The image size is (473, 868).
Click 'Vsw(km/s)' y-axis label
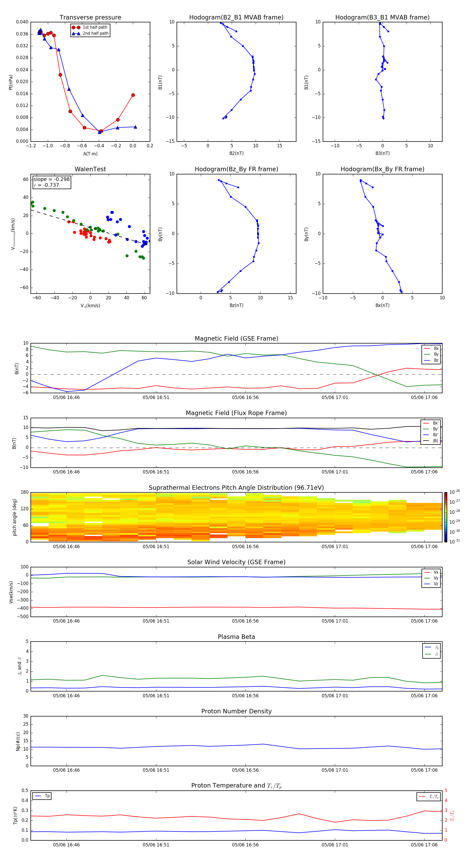(x=11, y=592)
